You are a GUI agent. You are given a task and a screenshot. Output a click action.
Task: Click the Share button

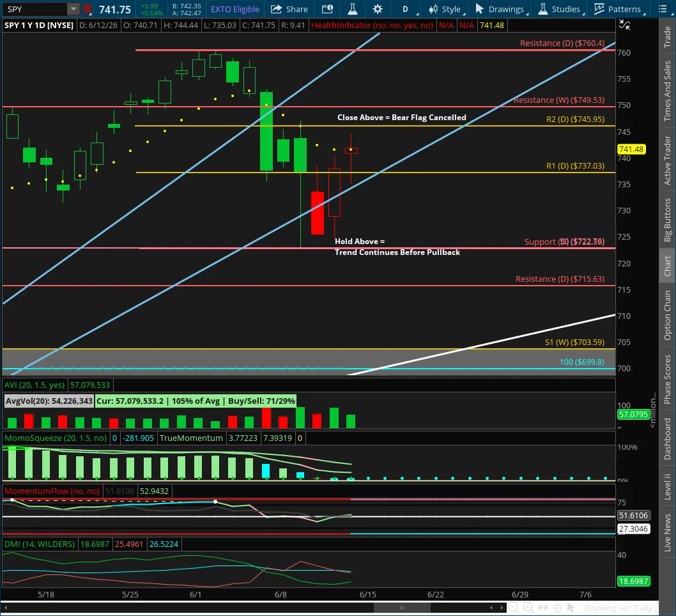[289, 9]
